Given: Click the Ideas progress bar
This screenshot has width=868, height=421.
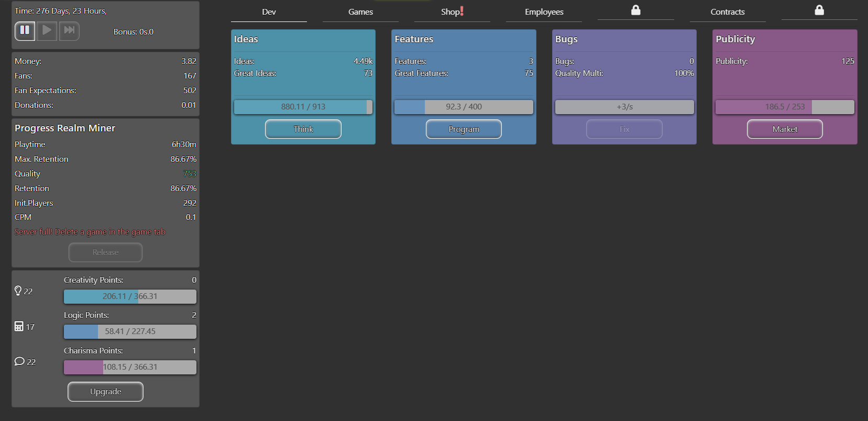Looking at the screenshot, I should click(x=303, y=107).
